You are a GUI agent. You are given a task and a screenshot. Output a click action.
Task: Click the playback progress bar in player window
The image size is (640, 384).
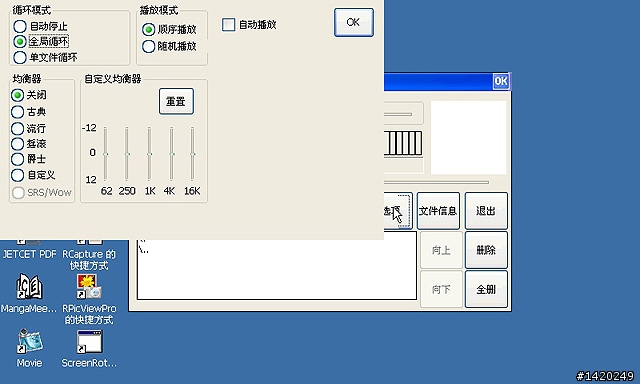[436, 182]
